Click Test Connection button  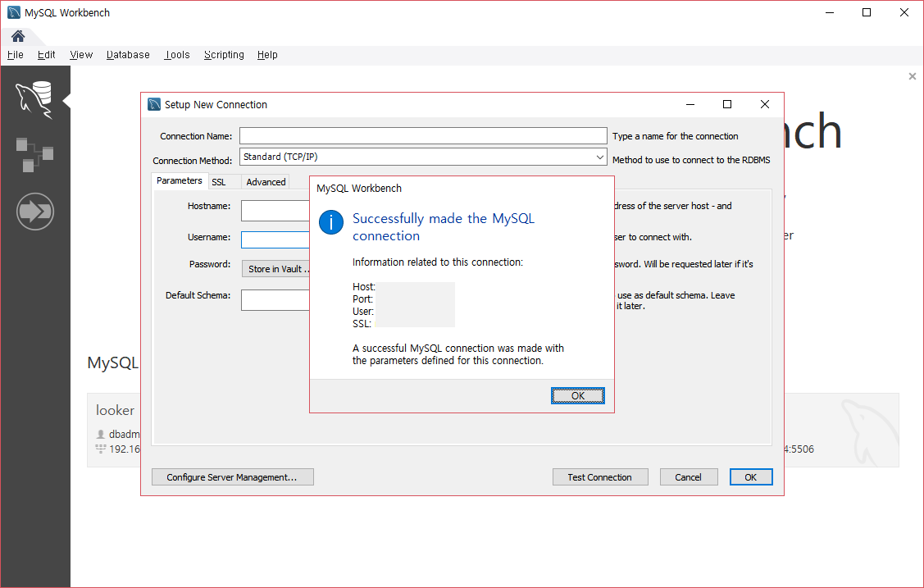pyautogui.click(x=600, y=477)
